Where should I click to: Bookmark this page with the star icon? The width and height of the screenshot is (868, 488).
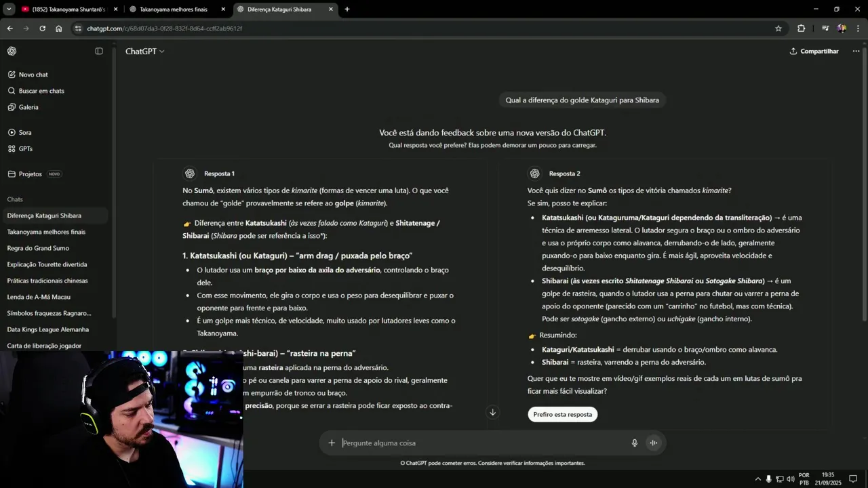click(x=778, y=28)
